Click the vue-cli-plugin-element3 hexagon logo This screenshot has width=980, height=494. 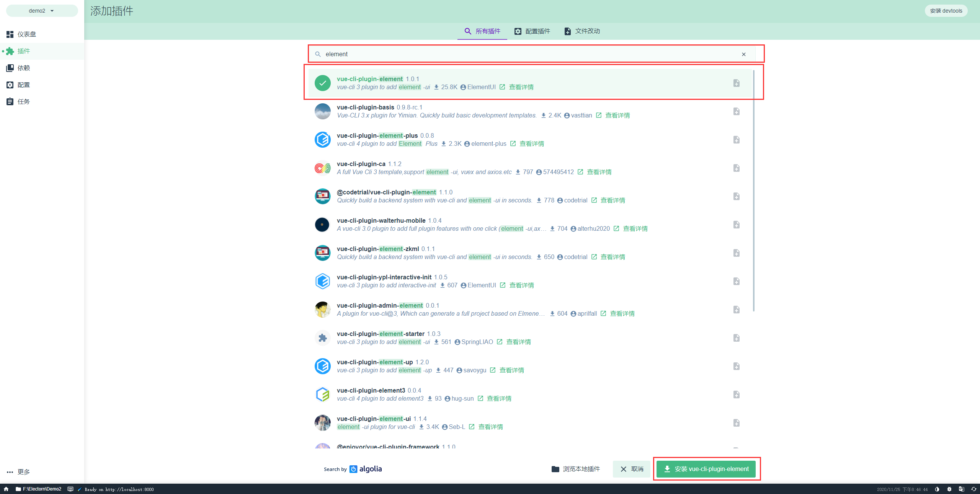(323, 395)
